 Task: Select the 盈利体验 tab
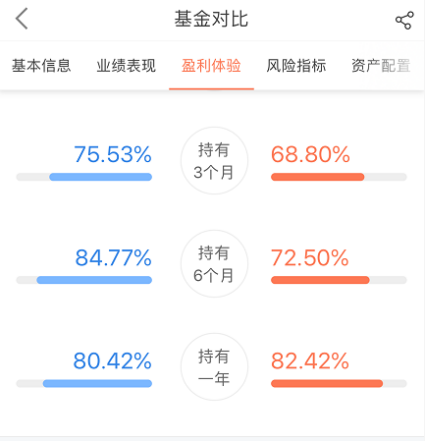point(211,66)
